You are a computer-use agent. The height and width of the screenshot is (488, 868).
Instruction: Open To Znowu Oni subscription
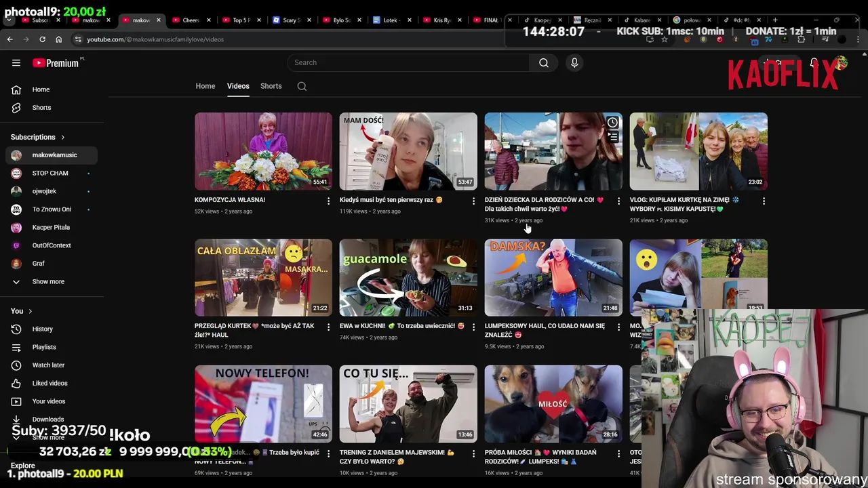(52, 209)
